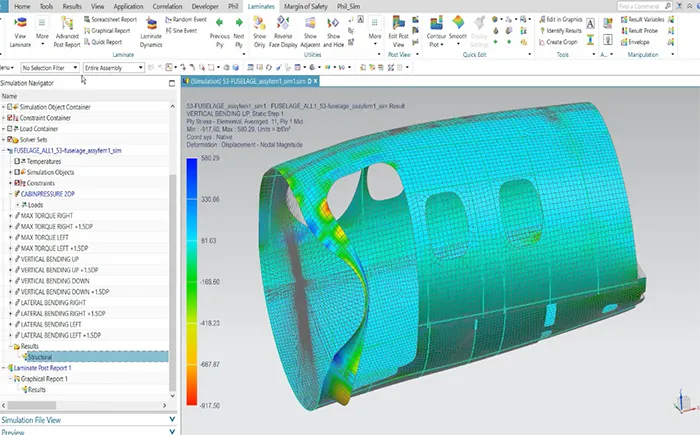Image resolution: width=700 pixels, height=435 pixels.
Task: Toggle the Simulation Object Container checkbox
Action: click(9, 107)
